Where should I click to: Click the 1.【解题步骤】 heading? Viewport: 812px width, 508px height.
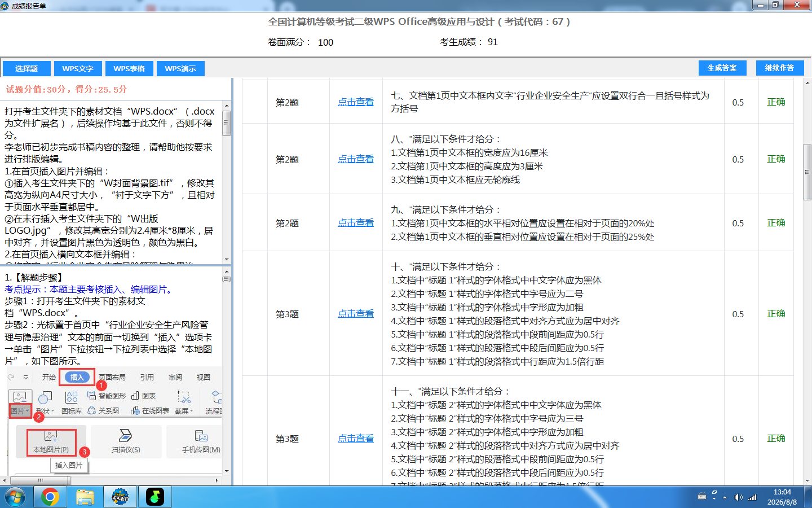[35, 278]
